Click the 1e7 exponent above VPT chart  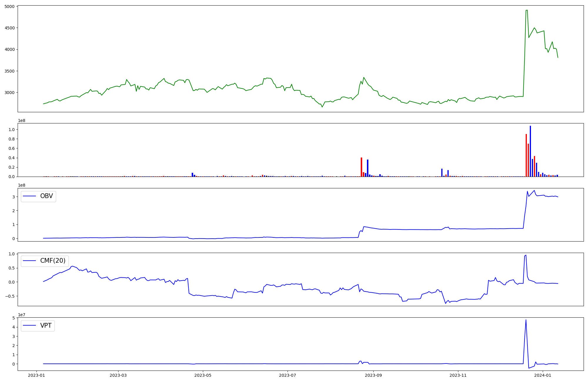pyautogui.click(x=21, y=315)
